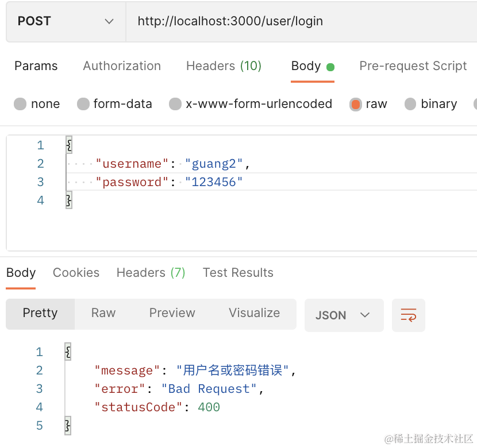
Task: Click the wrap lines icon in response toolbar
Action: (x=408, y=315)
